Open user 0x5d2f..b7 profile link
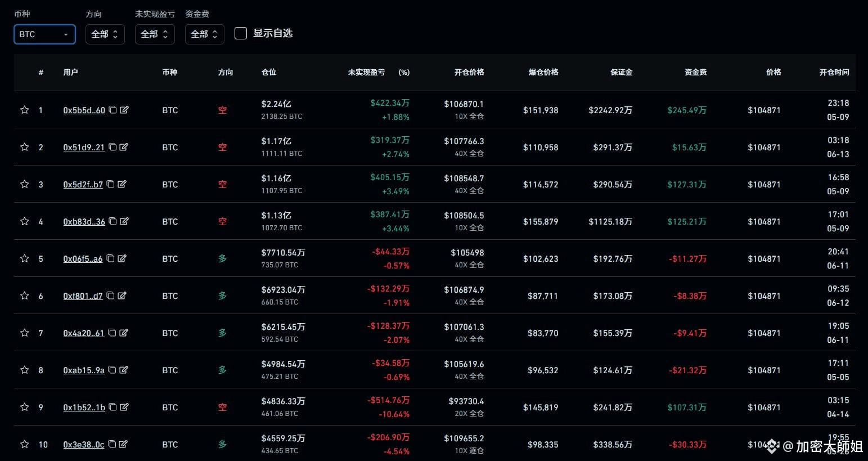This screenshot has width=868, height=461. pyautogui.click(x=83, y=185)
